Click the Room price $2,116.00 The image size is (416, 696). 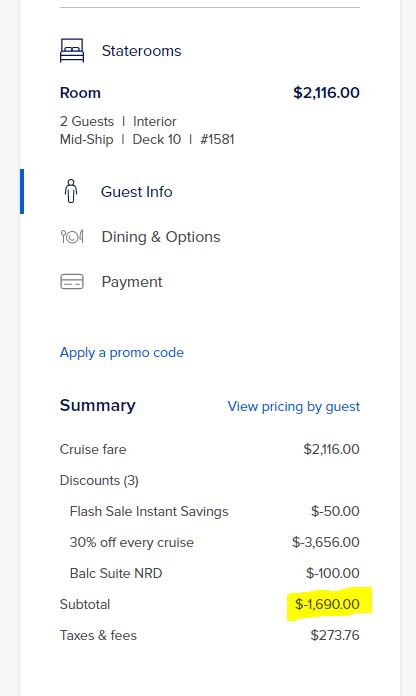[x=326, y=93]
